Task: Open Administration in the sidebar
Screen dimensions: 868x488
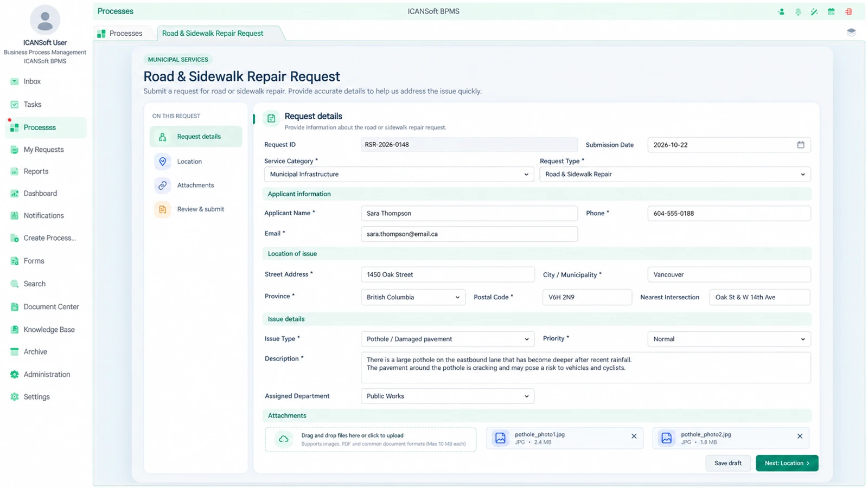Action: coord(46,374)
